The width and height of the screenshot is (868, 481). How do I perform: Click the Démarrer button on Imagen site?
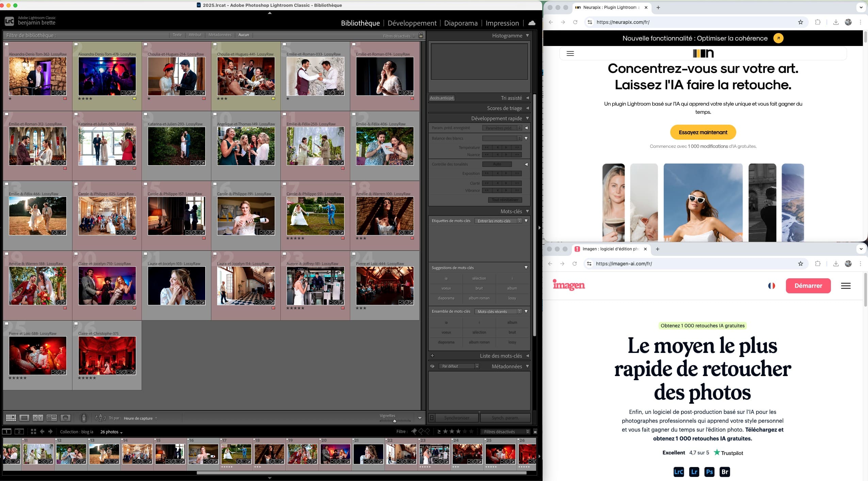[x=808, y=286]
